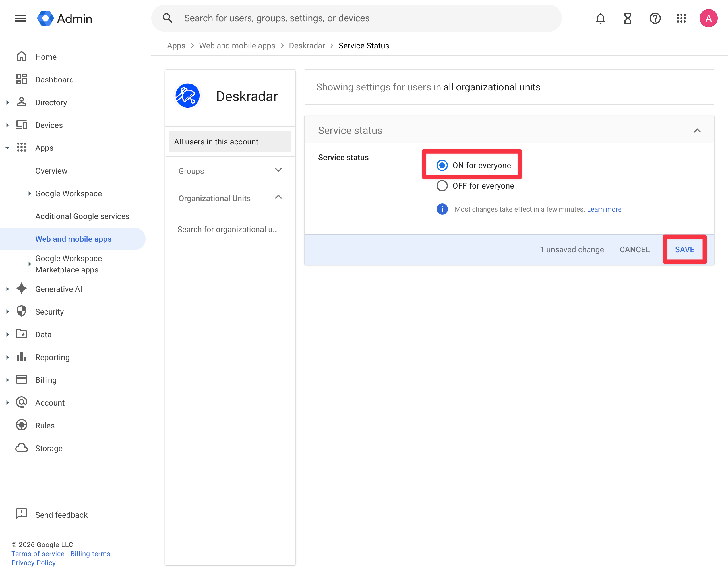
Task: Select ON for everyone radio button
Action: (x=442, y=165)
